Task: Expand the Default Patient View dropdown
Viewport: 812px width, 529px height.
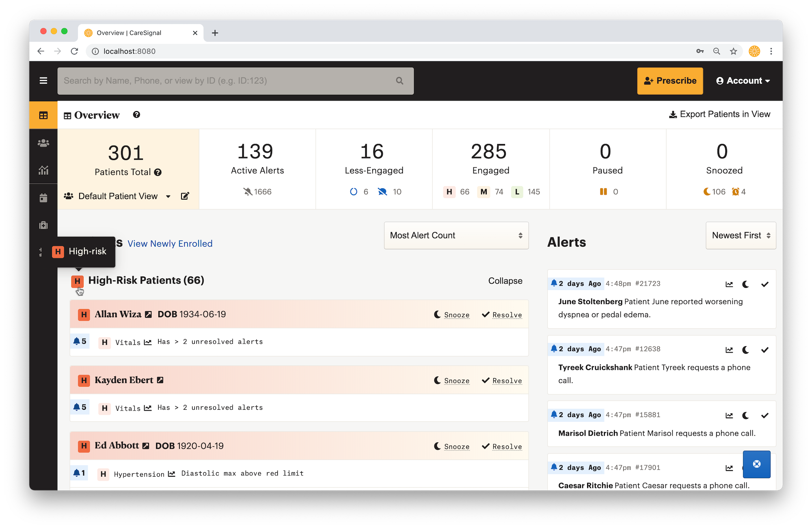Action: pos(168,196)
